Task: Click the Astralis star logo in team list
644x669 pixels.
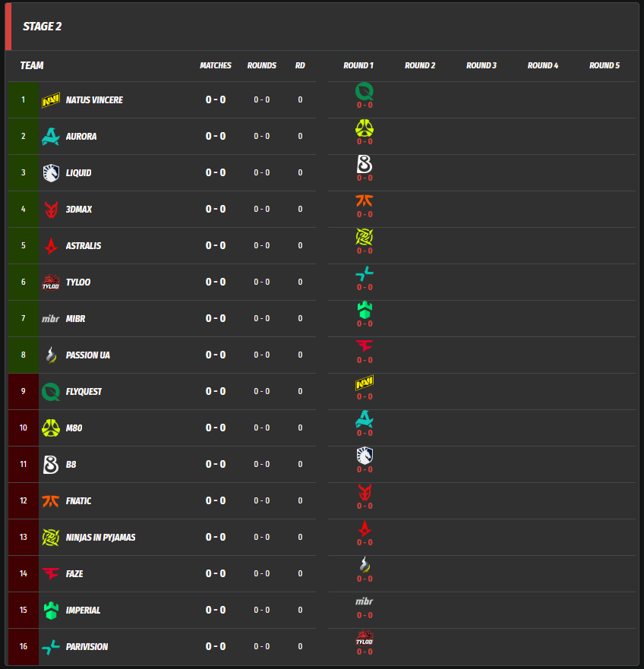Action: [51, 246]
